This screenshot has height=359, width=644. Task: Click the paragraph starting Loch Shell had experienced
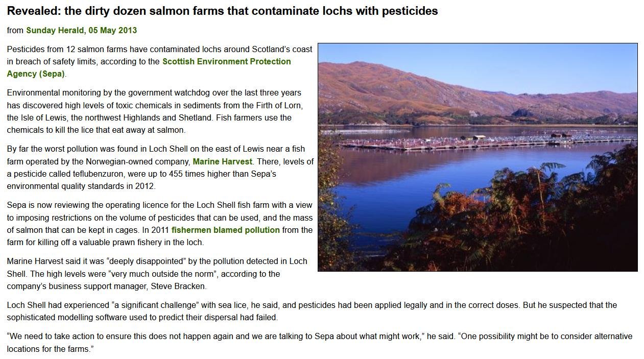click(312, 311)
